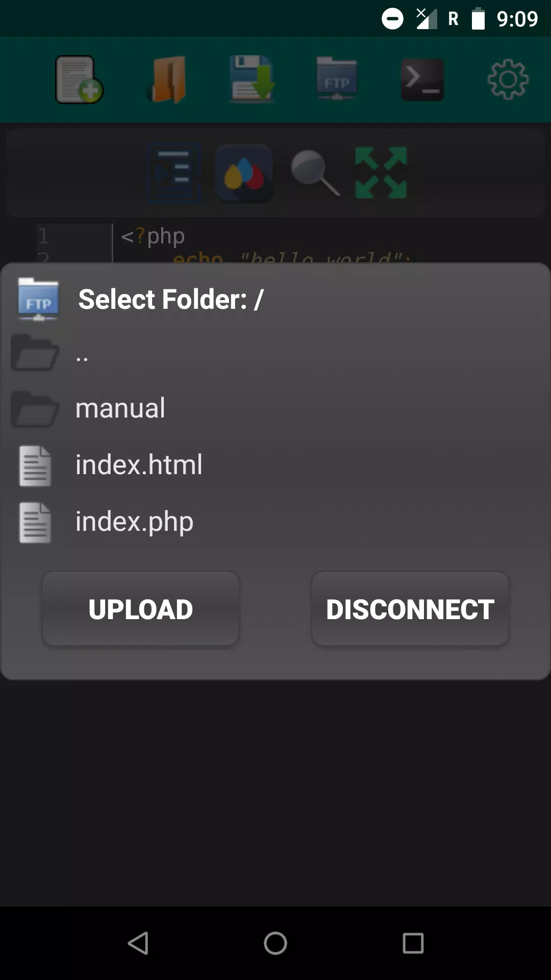Create a new file with the plus-document icon
This screenshot has width=551, height=980.
(80, 80)
